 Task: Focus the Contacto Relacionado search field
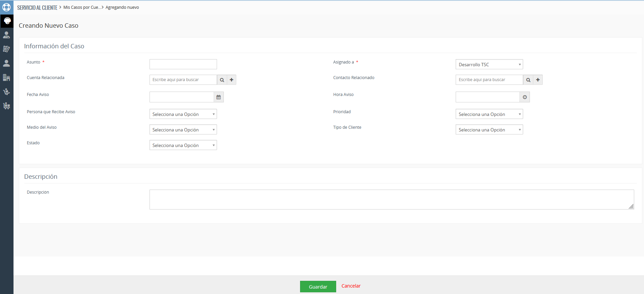tap(489, 80)
